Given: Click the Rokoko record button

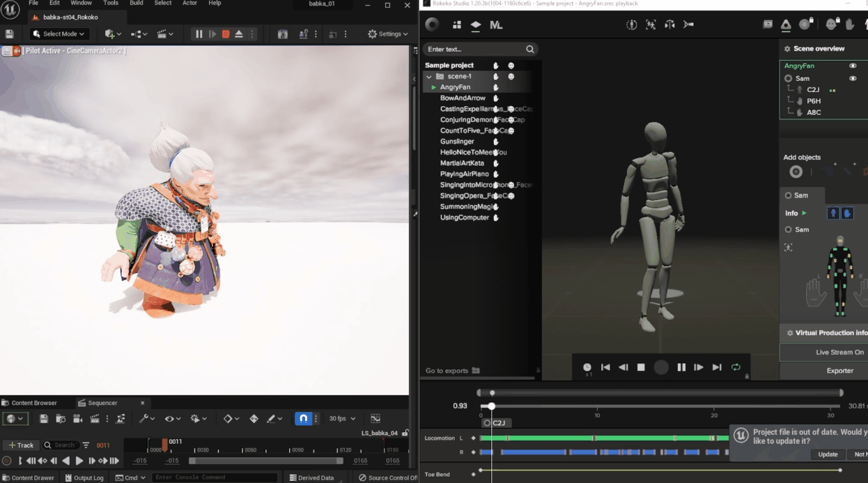Looking at the screenshot, I should tap(661, 367).
